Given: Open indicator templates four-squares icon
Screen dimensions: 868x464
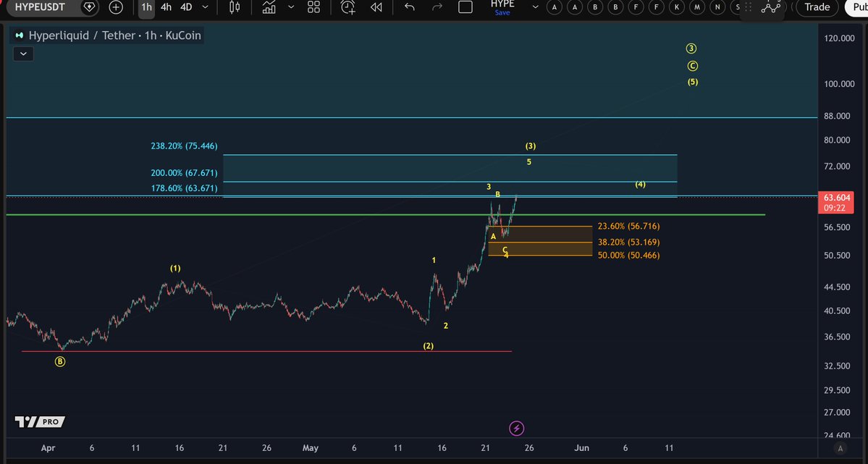Looking at the screenshot, I should pos(314,7).
